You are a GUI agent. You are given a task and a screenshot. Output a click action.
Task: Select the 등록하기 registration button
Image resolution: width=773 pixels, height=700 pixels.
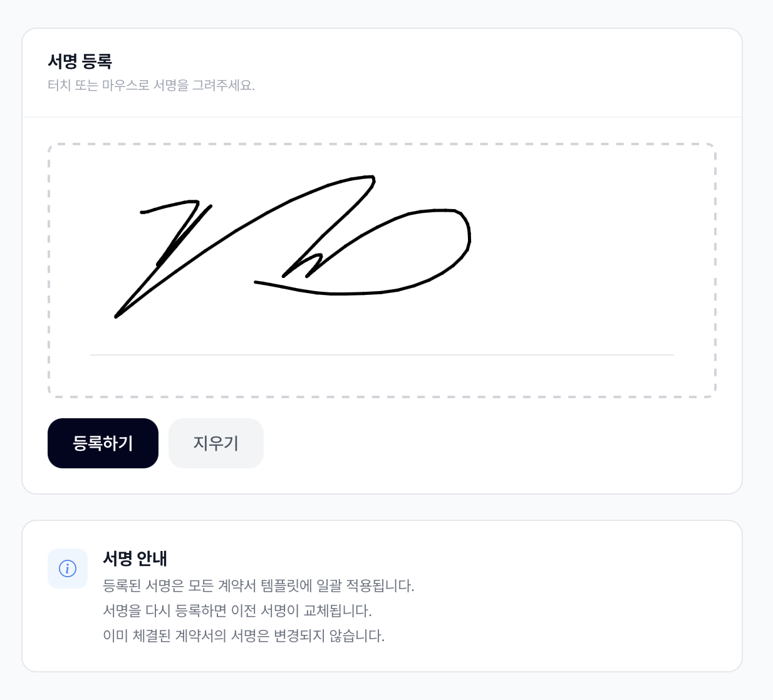103,443
